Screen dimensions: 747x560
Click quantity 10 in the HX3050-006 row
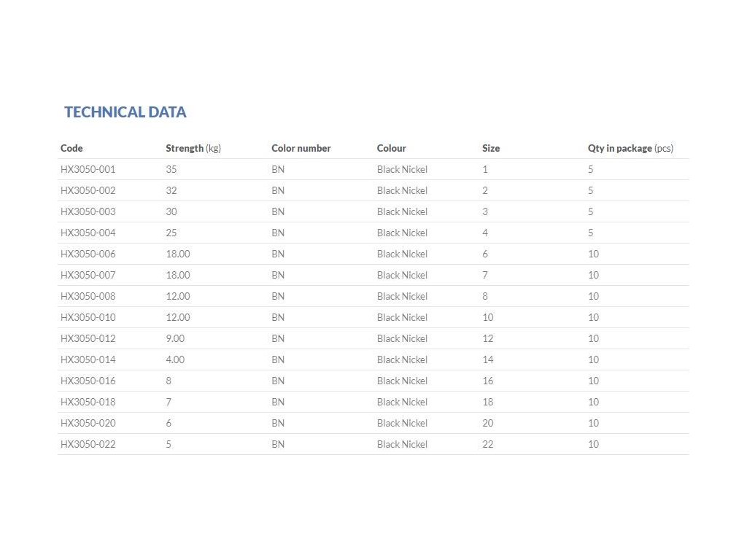(x=593, y=254)
